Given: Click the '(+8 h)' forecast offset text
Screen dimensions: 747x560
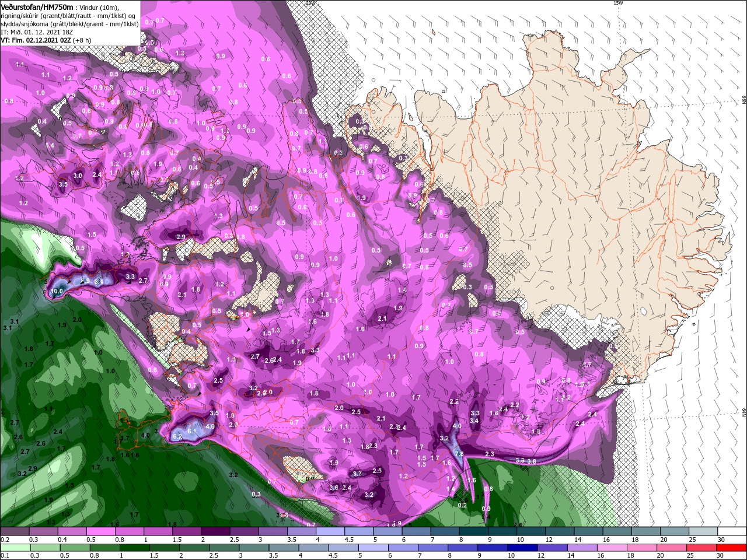Looking at the screenshot, I should [x=82, y=40].
